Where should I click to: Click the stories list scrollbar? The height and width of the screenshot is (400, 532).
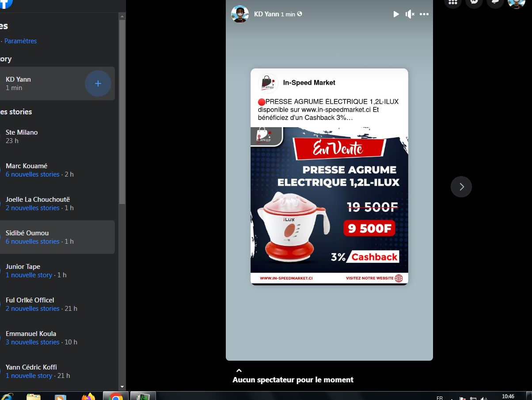tap(122, 110)
